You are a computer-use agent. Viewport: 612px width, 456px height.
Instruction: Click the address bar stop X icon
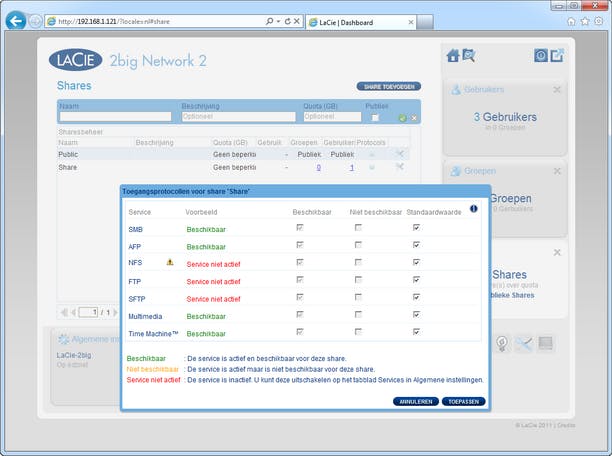(x=297, y=21)
